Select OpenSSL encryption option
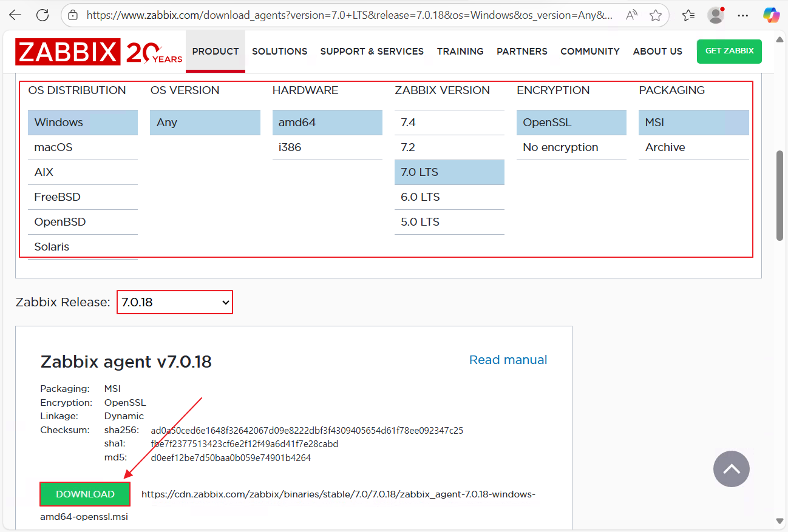 (571, 122)
